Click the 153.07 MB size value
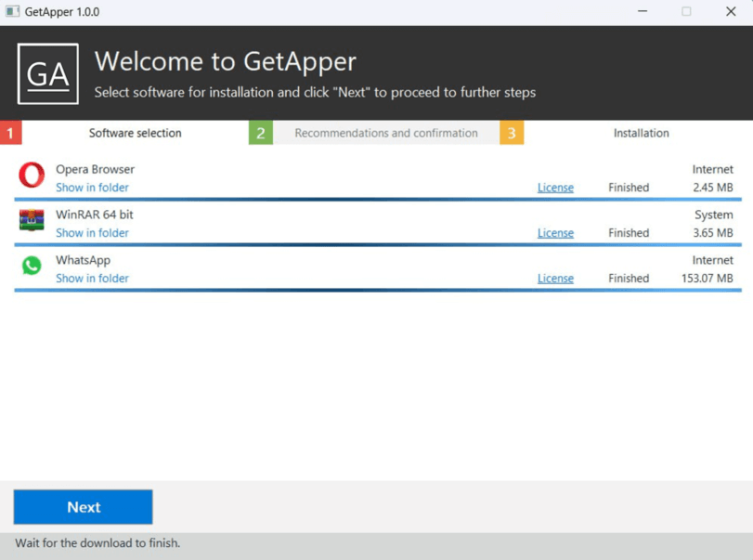Viewport: 753px width, 560px height. (x=707, y=278)
